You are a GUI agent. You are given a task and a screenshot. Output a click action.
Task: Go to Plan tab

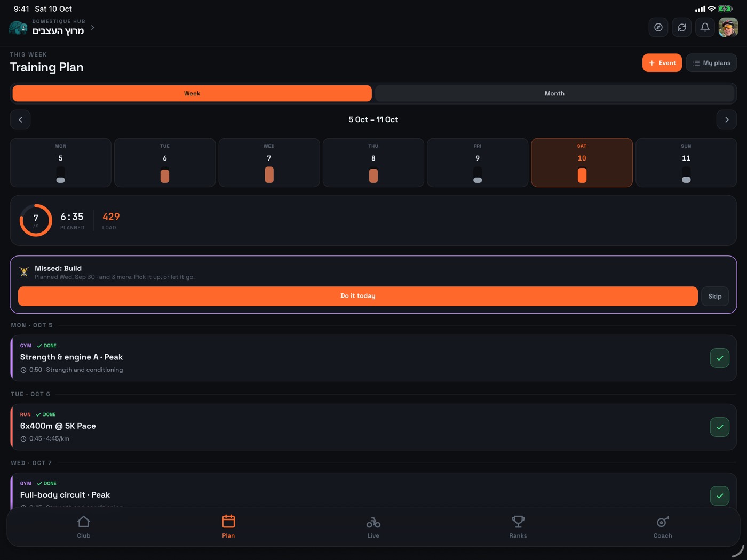click(228, 527)
